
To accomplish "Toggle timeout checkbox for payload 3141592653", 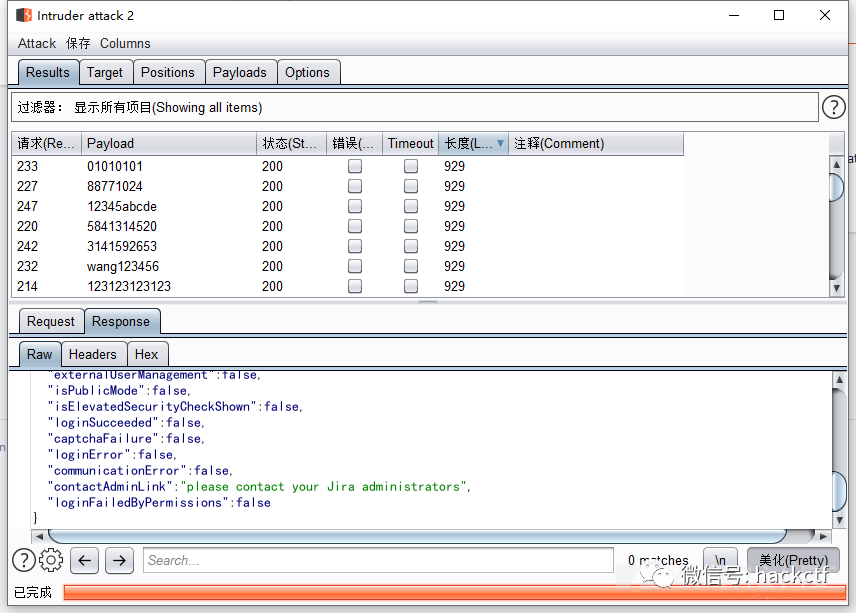I will [x=411, y=246].
